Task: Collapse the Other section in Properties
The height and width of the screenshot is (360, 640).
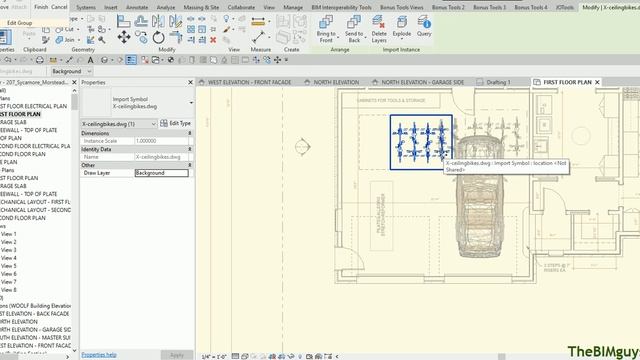Action: pos(190,165)
